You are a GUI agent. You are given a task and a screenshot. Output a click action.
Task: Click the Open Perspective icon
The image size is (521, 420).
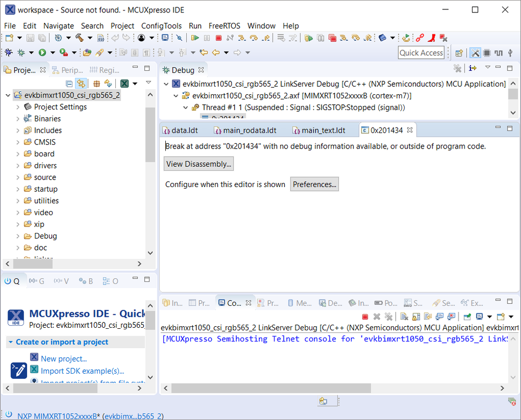(459, 53)
